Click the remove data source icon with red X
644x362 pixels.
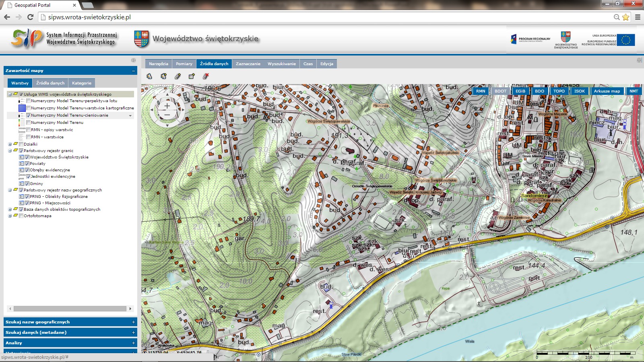[x=206, y=76]
